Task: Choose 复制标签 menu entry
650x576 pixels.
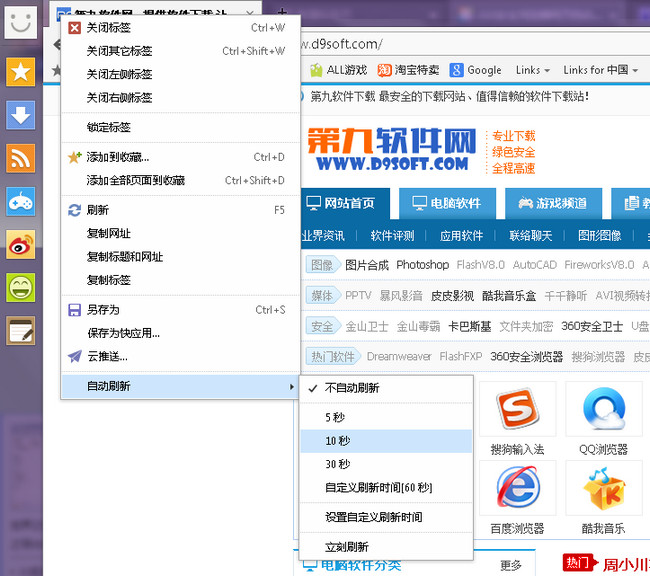Action: pos(180,280)
